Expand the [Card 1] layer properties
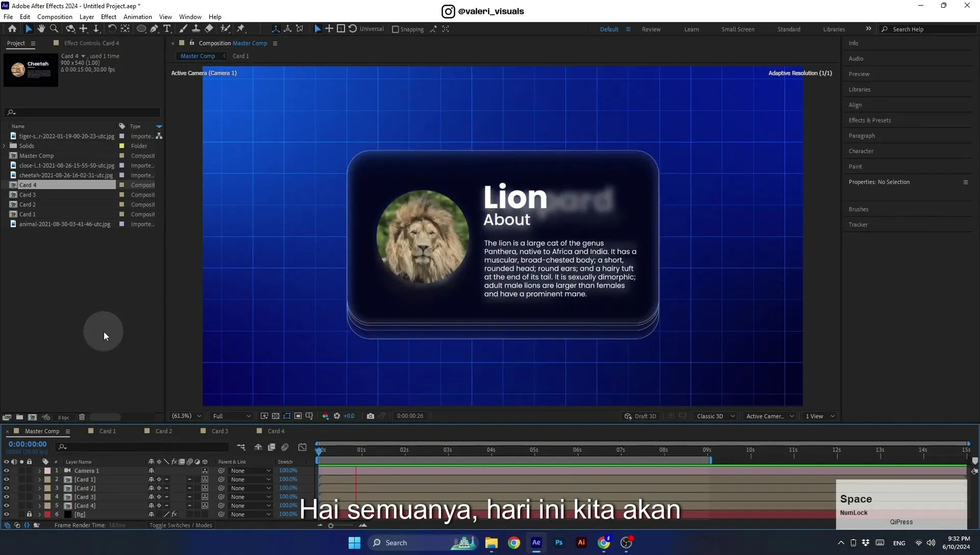 pos(39,480)
